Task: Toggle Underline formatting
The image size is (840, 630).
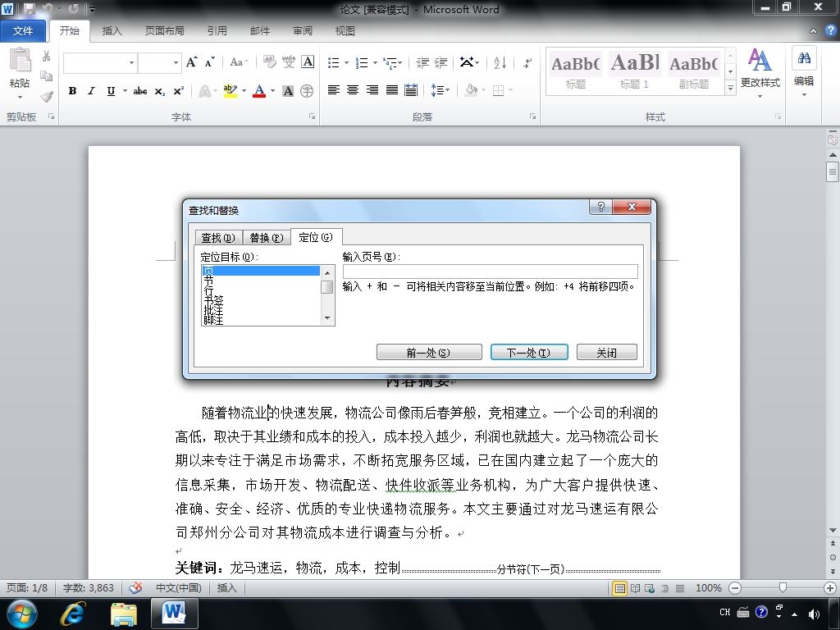Action: tap(111, 91)
